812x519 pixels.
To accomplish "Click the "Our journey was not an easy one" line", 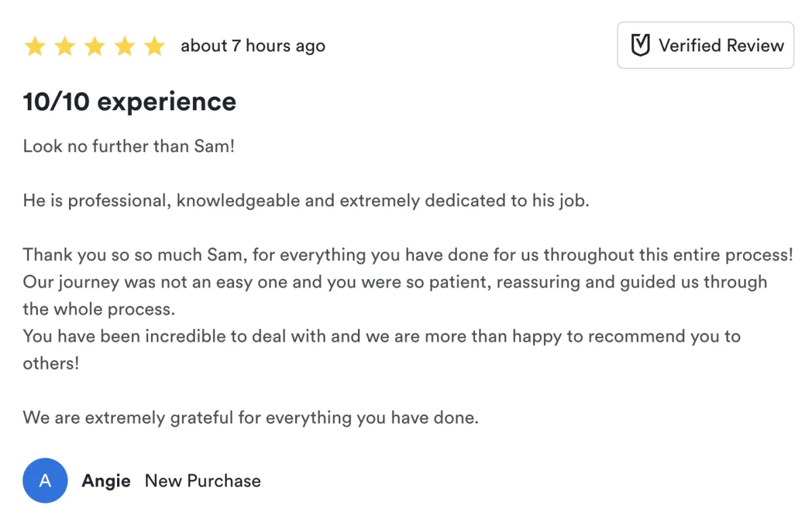I will [394, 282].
